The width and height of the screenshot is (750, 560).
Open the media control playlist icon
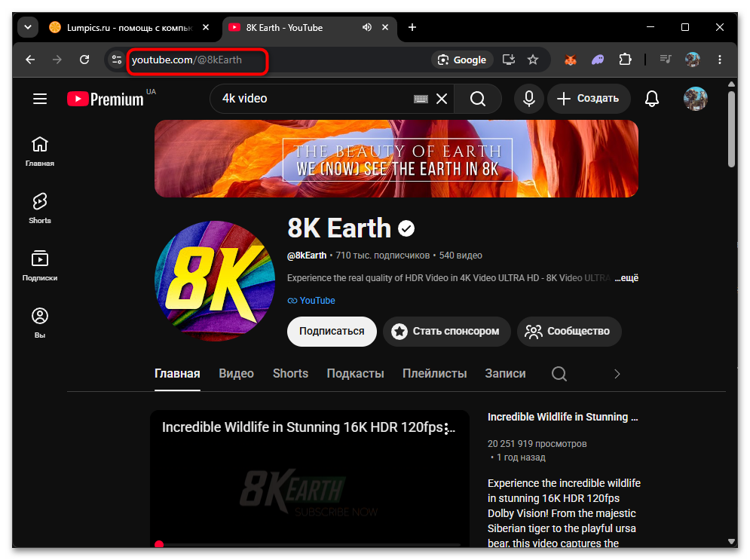tap(666, 60)
